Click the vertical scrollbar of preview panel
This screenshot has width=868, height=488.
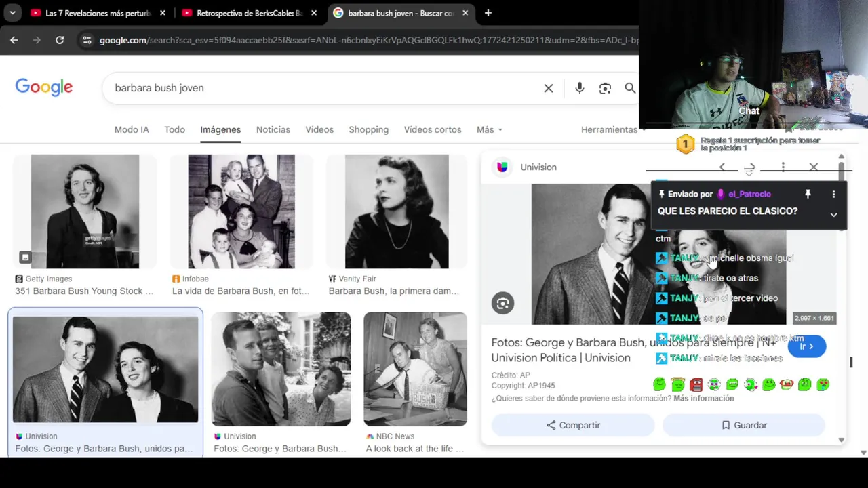coord(842,298)
